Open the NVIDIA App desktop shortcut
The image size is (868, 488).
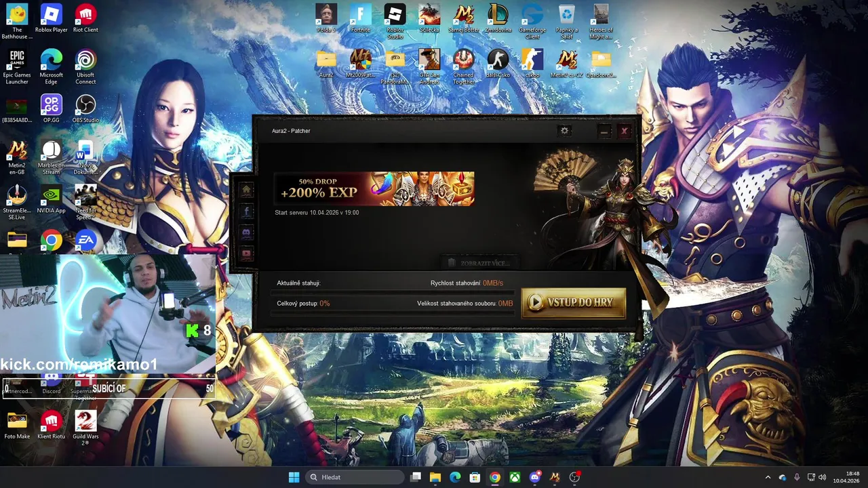click(52, 200)
